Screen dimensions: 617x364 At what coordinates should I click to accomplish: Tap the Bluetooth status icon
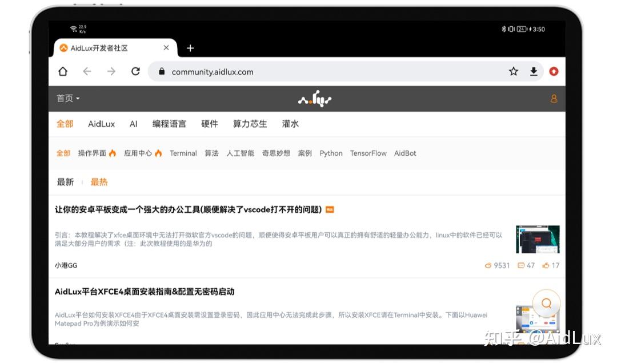(503, 29)
